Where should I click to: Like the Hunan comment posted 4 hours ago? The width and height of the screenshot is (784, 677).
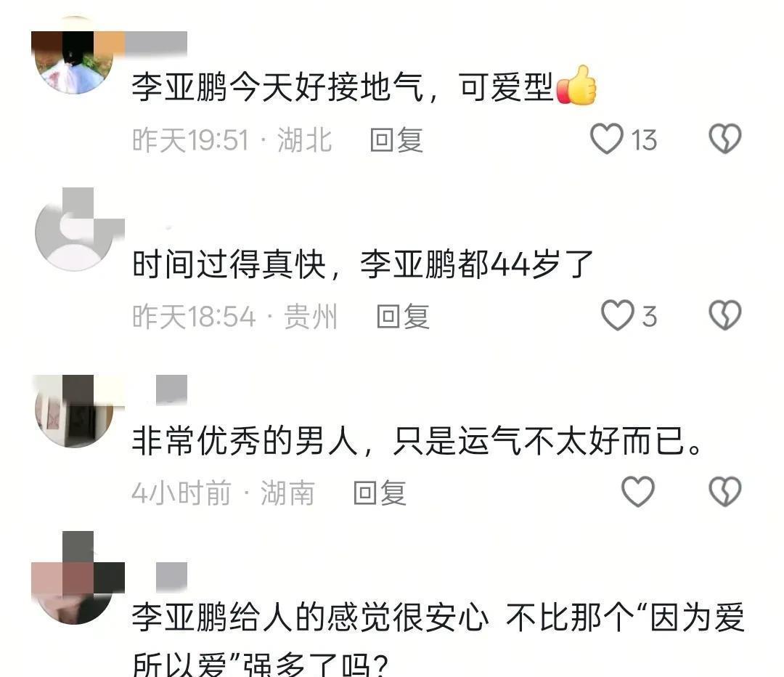pos(637,491)
